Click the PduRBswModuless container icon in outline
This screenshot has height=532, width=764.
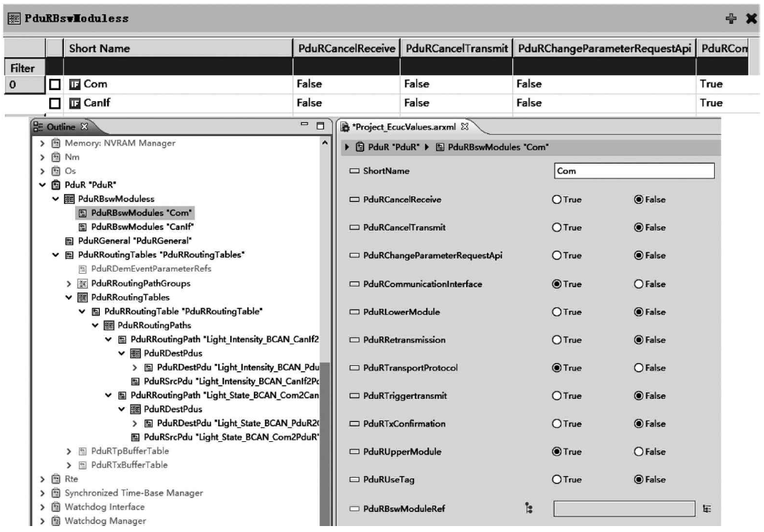69,199
